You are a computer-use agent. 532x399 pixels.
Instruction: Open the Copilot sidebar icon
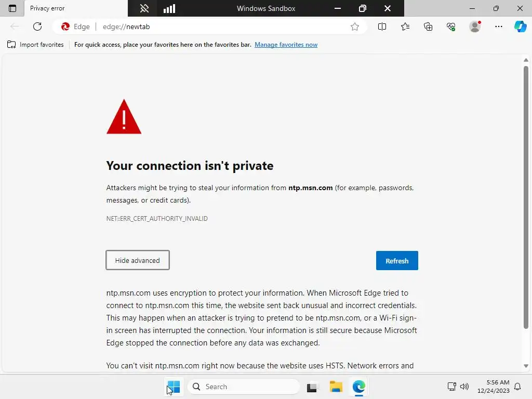coord(520,26)
